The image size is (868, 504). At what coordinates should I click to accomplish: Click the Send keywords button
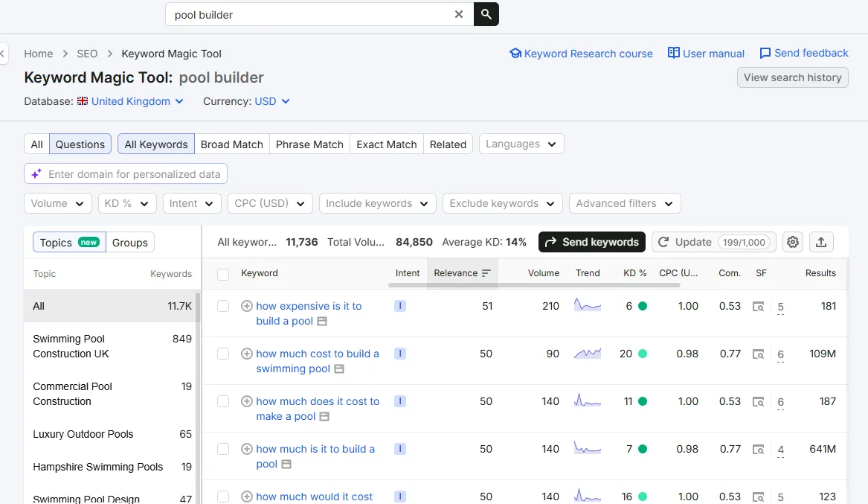(x=592, y=242)
